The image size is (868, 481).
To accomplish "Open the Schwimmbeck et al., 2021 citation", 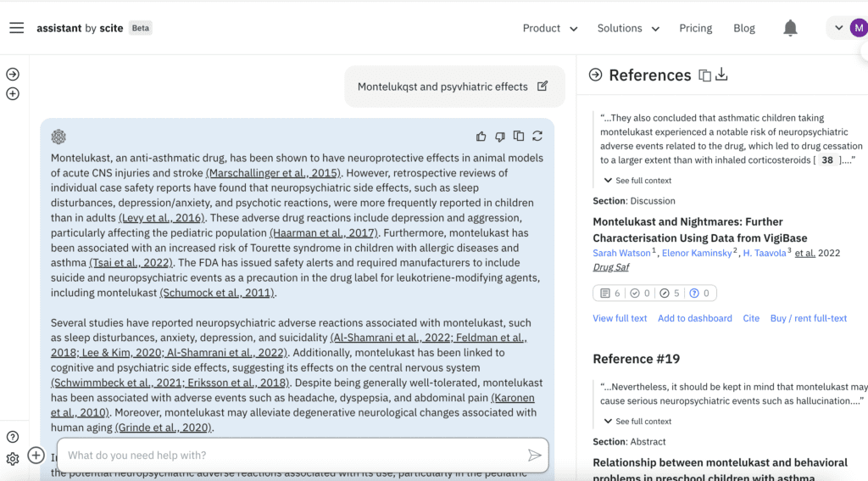I will (x=117, y=383).
